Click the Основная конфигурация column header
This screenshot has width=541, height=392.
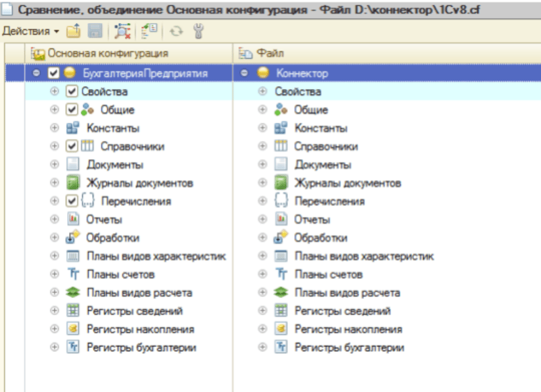tap(108, 53)
